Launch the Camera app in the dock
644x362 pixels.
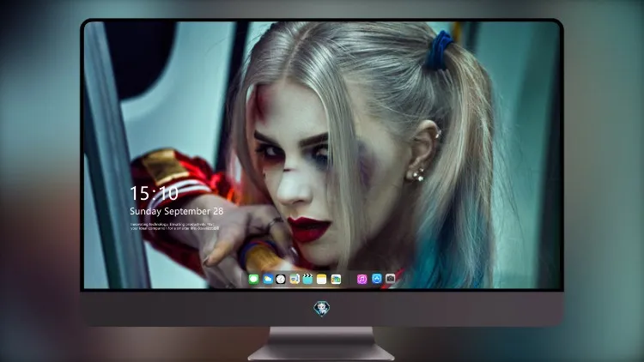pyautogui.click(x=390, y=279)
